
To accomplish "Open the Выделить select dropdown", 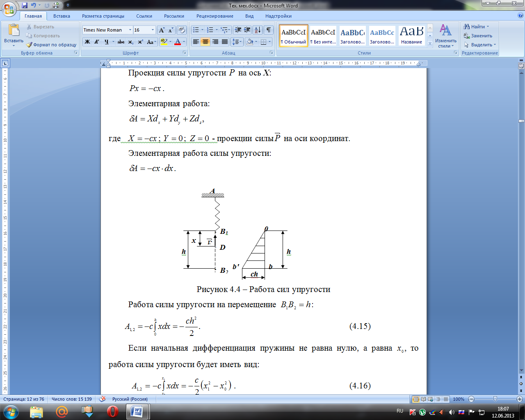I will tap(480, 45).
